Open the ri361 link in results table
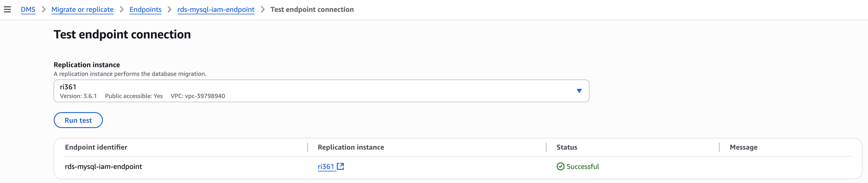The width and height of the screenshot is (868, 183). pyautogui.click(x=325, y=166)
